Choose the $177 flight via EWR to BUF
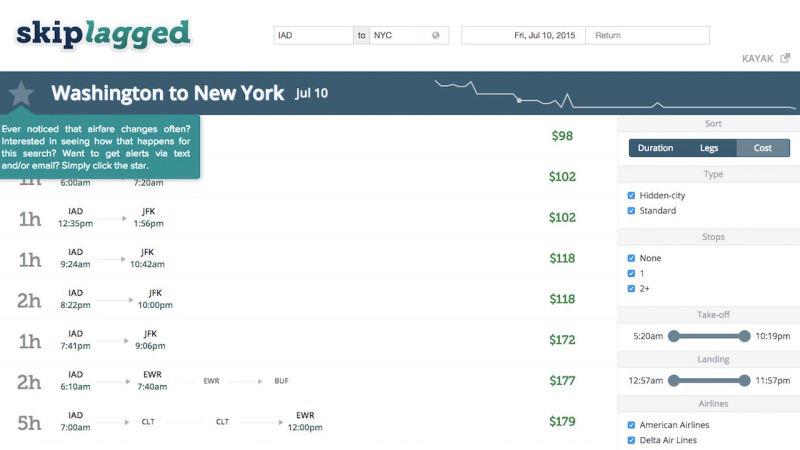The image size is (800, 450). pos(300,381)
